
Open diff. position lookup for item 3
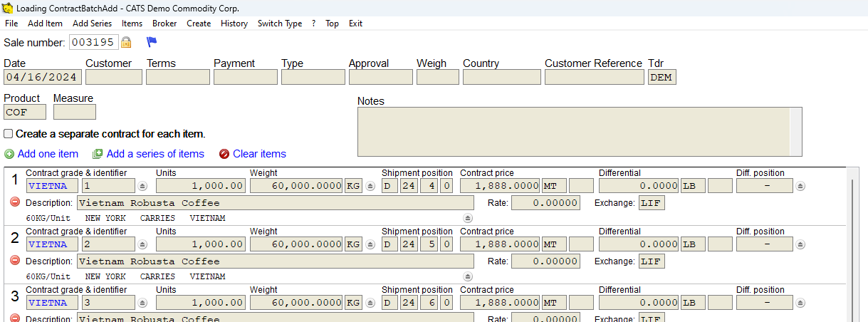[800, 303]
